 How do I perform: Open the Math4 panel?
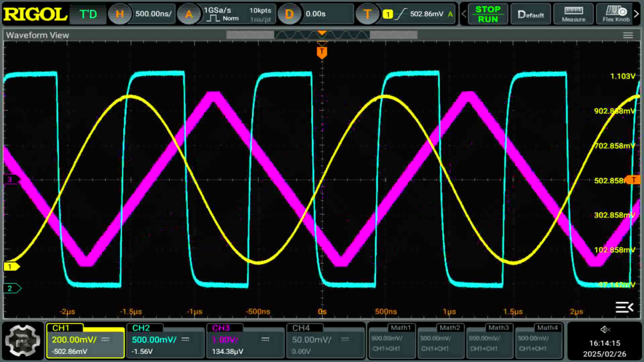(539, 341)
